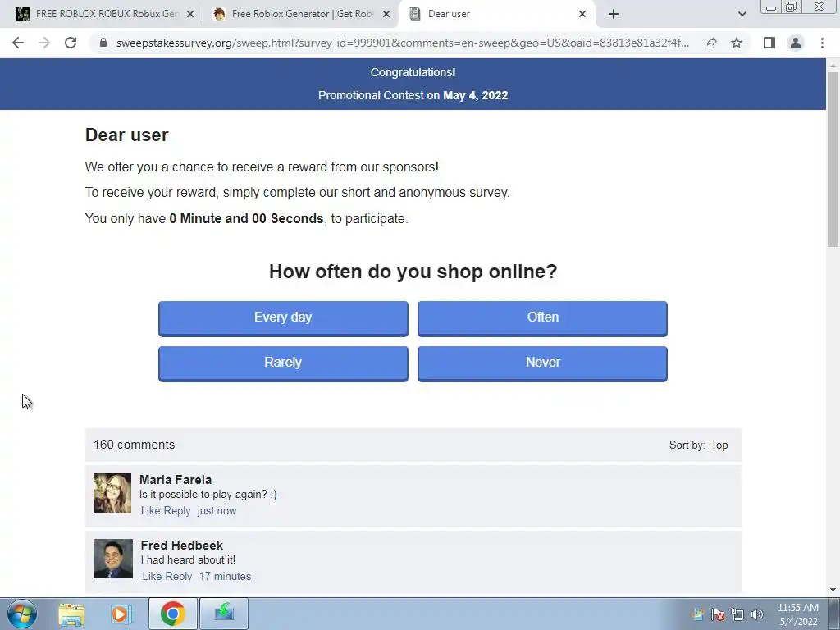Open Windows Explorer from the taskbar
The width and height of the screenshot is (840, 630).
(71, 614)
